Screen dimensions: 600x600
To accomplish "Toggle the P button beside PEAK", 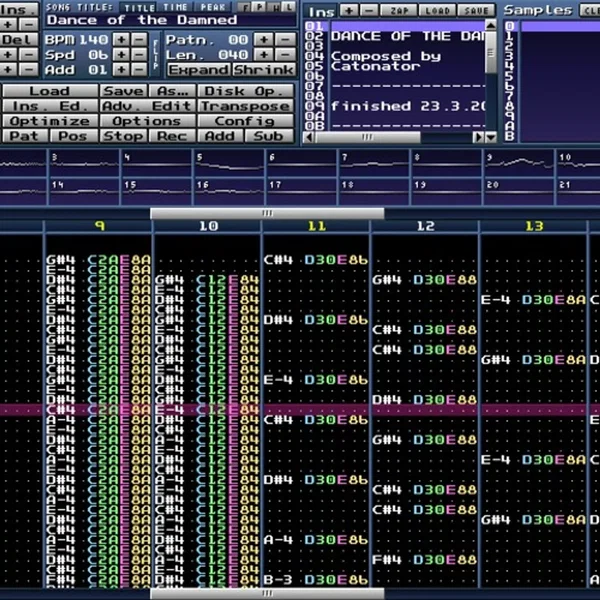I will coord(260,7).
